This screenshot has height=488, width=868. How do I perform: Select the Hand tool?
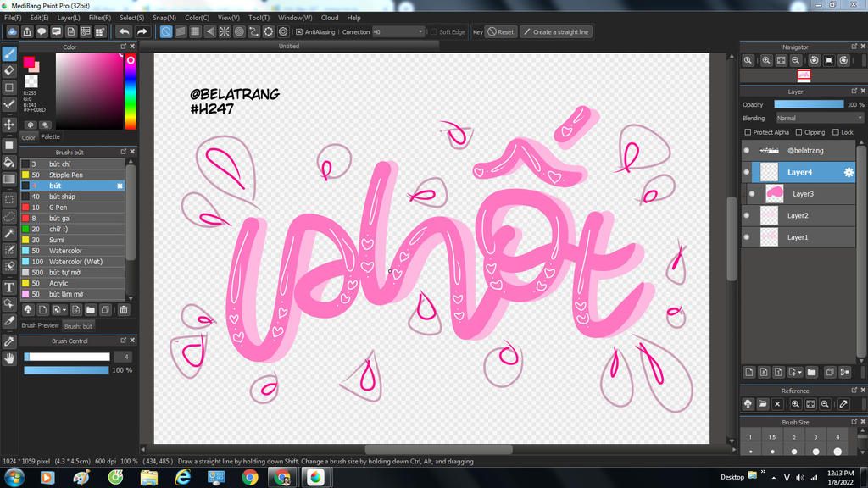point(9,358)
